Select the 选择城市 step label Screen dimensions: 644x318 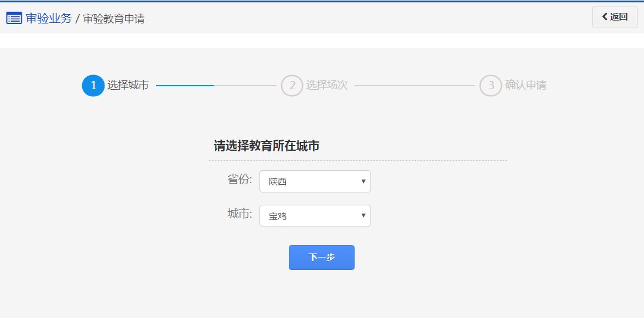pos(128,85)
